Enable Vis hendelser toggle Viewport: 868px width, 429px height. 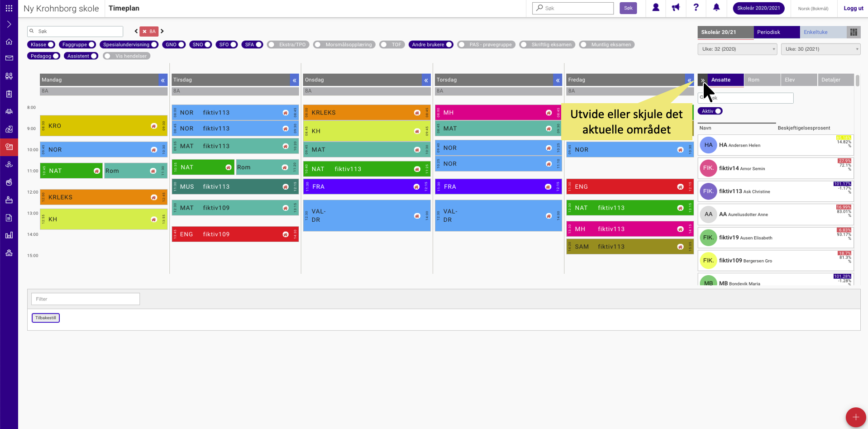coord(127,56)
